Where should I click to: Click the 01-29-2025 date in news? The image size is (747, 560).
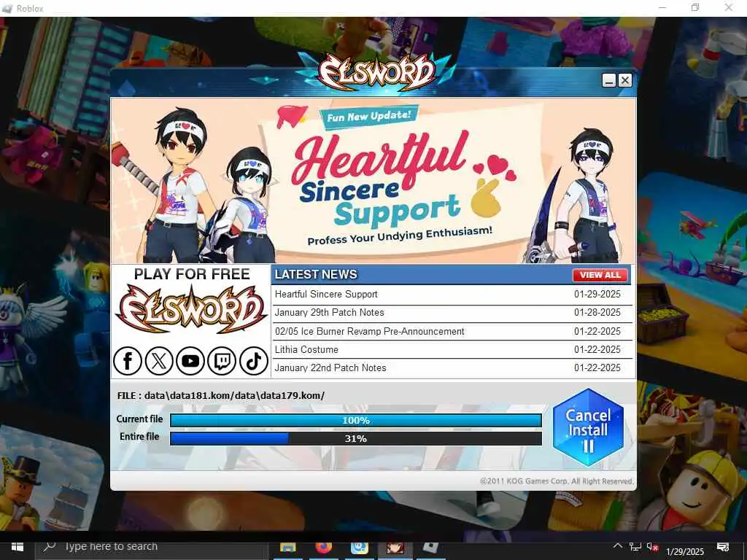(x=597, y=295)
